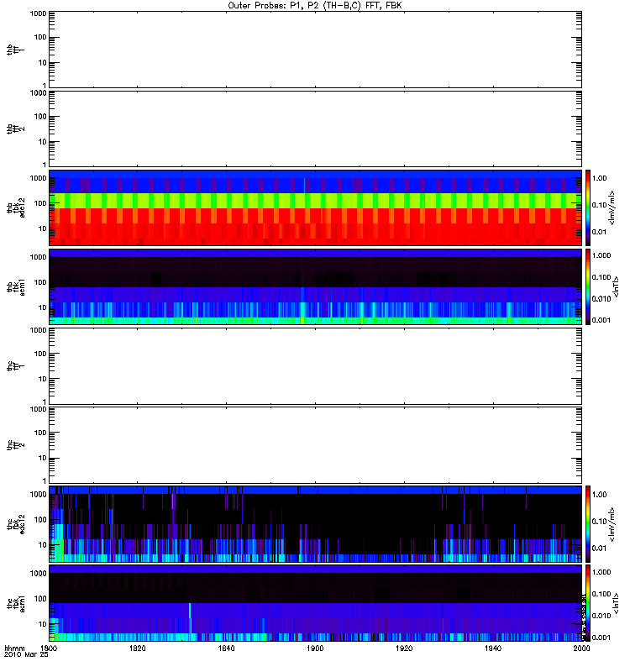Click the plot title 'Outer Probes: P1, P2 (TH-B,C) FFT, FBK'
Image resolution: width=630 pixels, height=672 pixels.
click(x=315, y=6)
